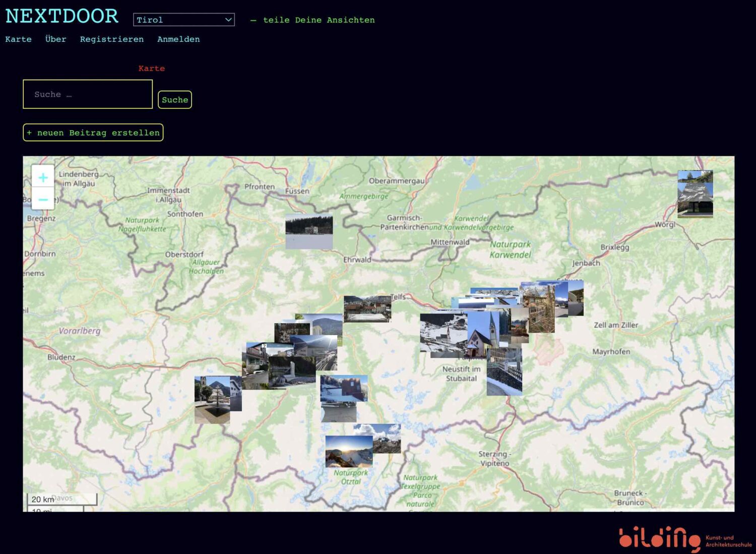The height and width of the screenshot is (554, 756).
Task: Select Anmelden to log in
Action: (x=178, y=39)
